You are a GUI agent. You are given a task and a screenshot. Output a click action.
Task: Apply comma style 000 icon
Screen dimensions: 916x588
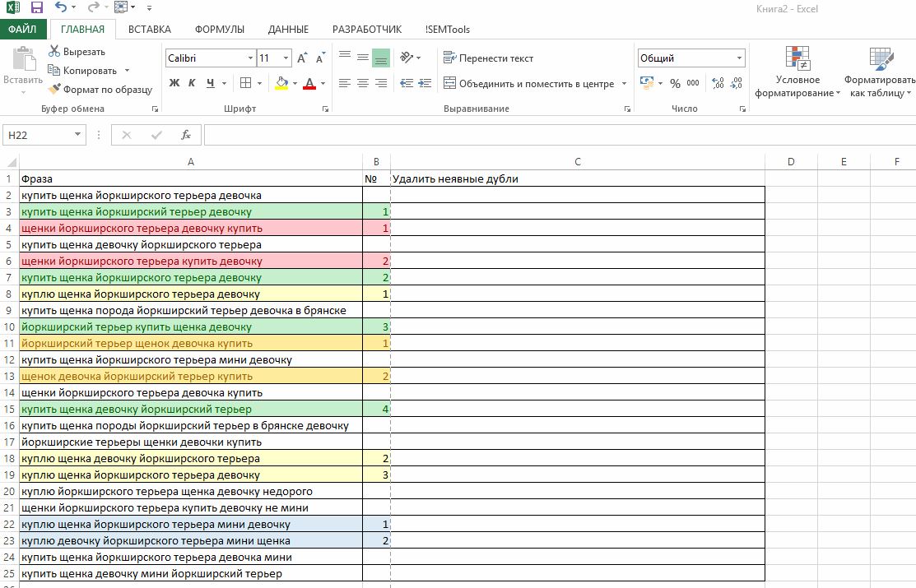(694, 83)
